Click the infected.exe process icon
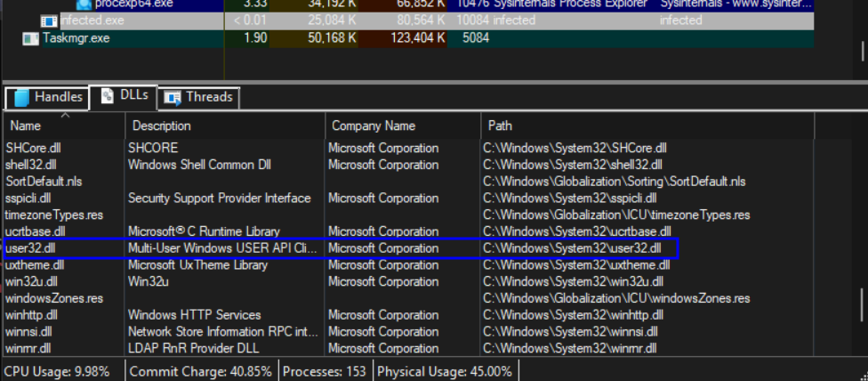 (x=49, y=21)
